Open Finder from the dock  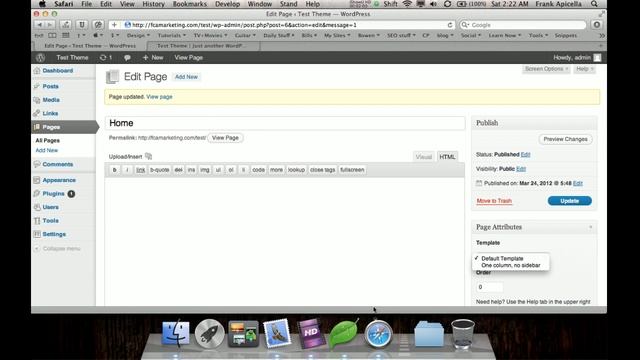176,334
